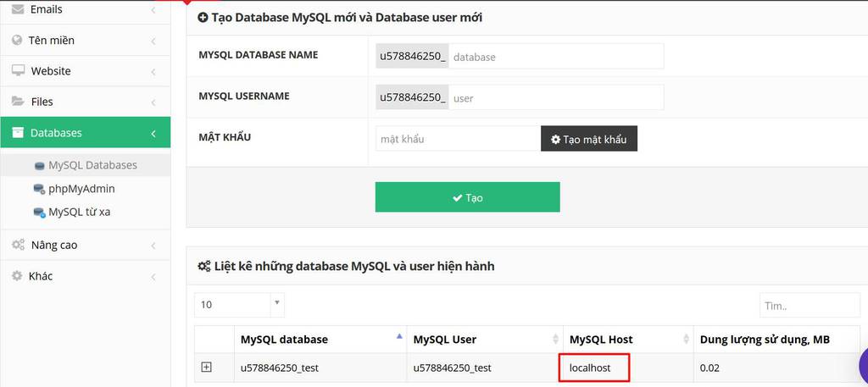
Task: Click the MySQL database name input field
Action: [556, 57]
